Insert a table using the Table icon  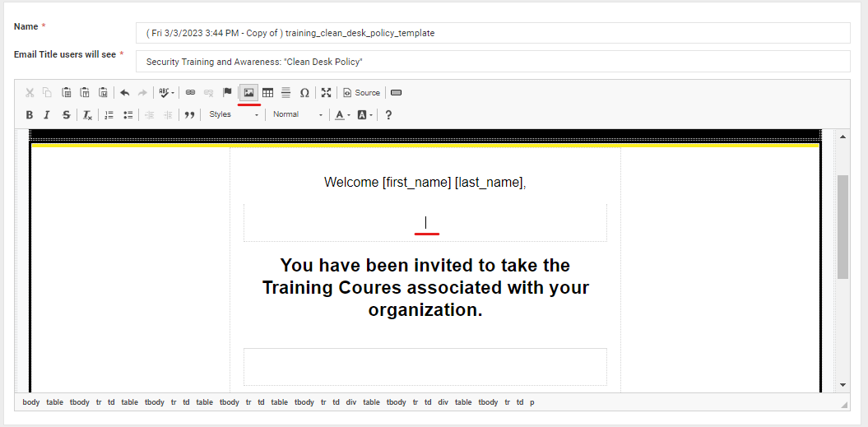tap(267, 93)
